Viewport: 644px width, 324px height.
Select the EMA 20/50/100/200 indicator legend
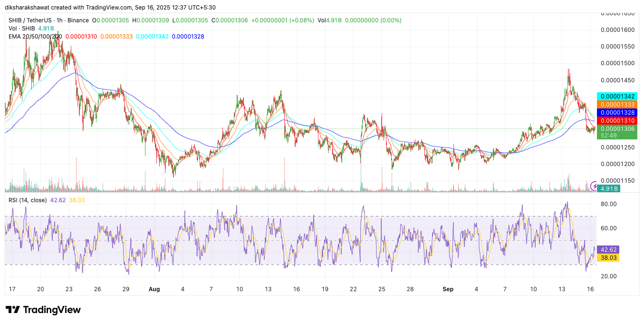click(x=35, y=37)
